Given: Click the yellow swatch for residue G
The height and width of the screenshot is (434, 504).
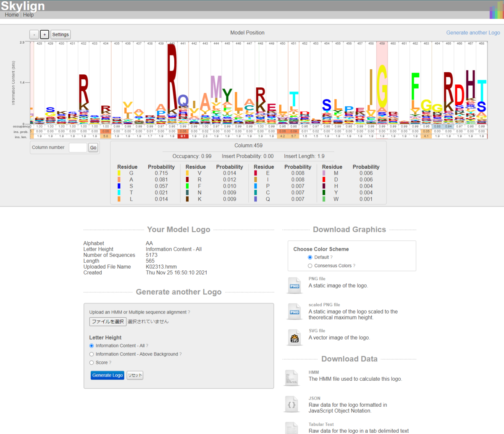Looking at the screenshot, I should click(119, 173).
